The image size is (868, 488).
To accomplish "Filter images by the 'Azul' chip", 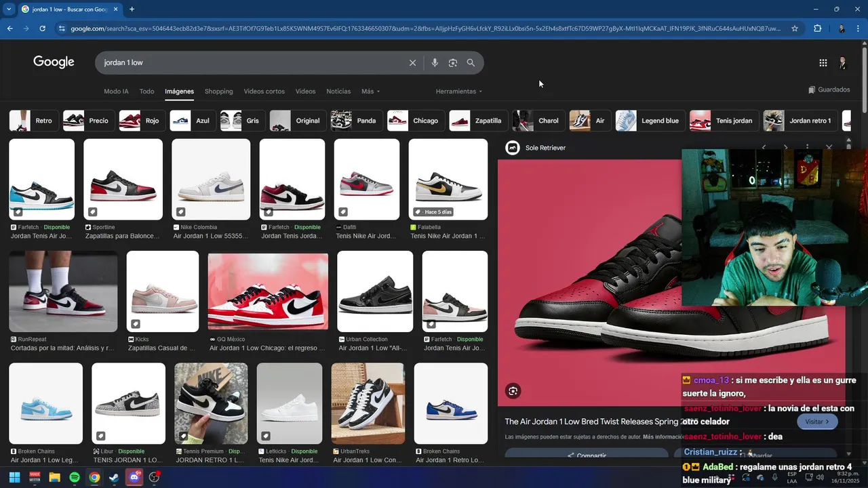I will (x=193, y=121).
